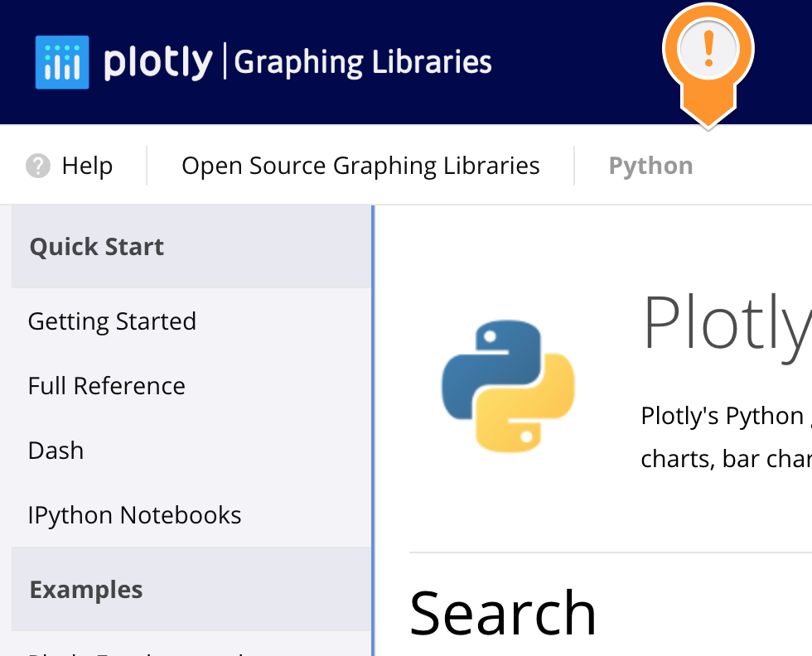Click the Help question mark icon
The height and width of the screenshot is (656, 812).
tap(38, 166)
